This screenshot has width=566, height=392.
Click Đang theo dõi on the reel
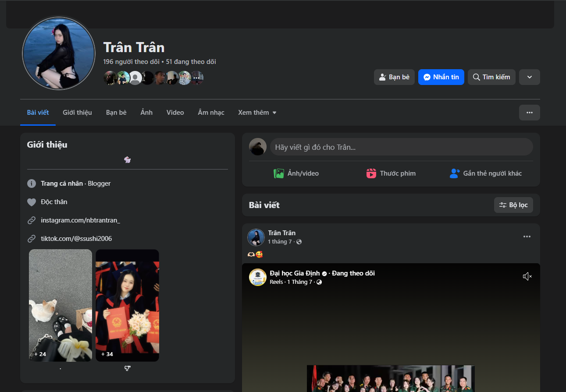click(x=353, y=273)
